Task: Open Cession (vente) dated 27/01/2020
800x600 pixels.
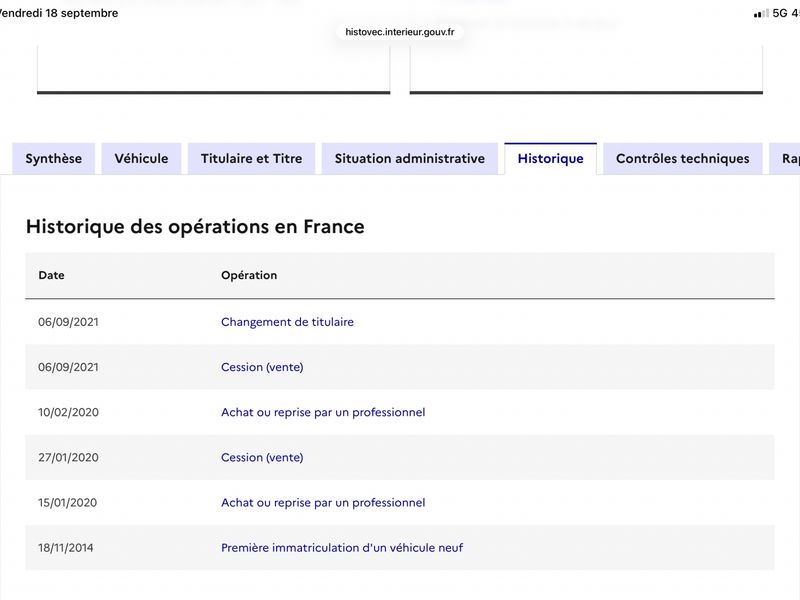Action: coord(262,458)
